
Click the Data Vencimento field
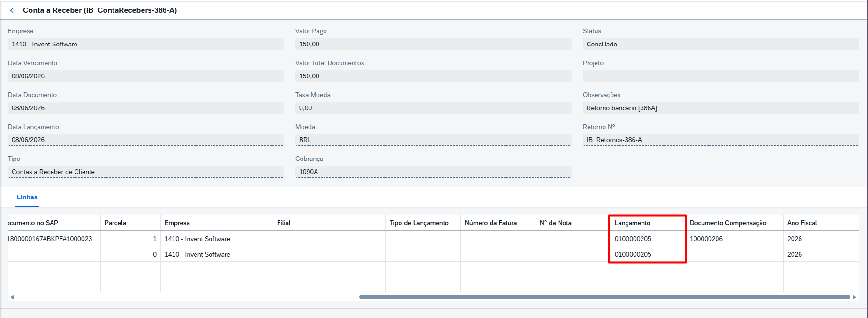coord(146,76)
